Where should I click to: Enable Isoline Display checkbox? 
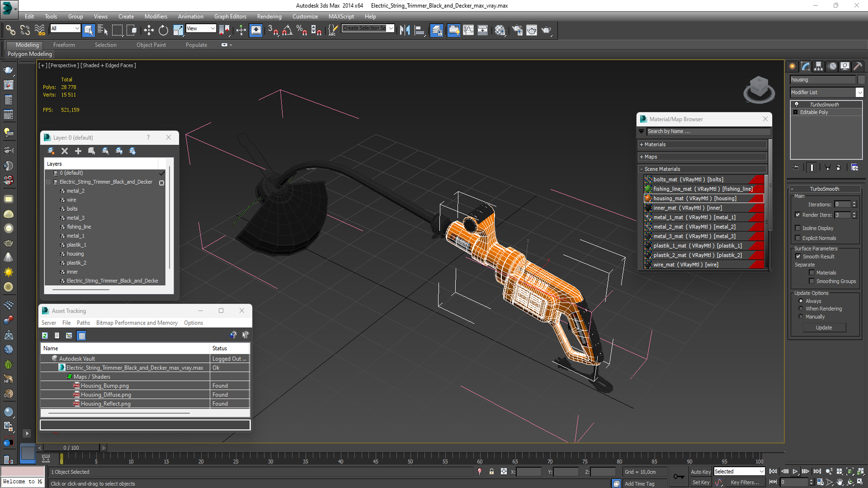pyautogui.click(x=798, y=228)
